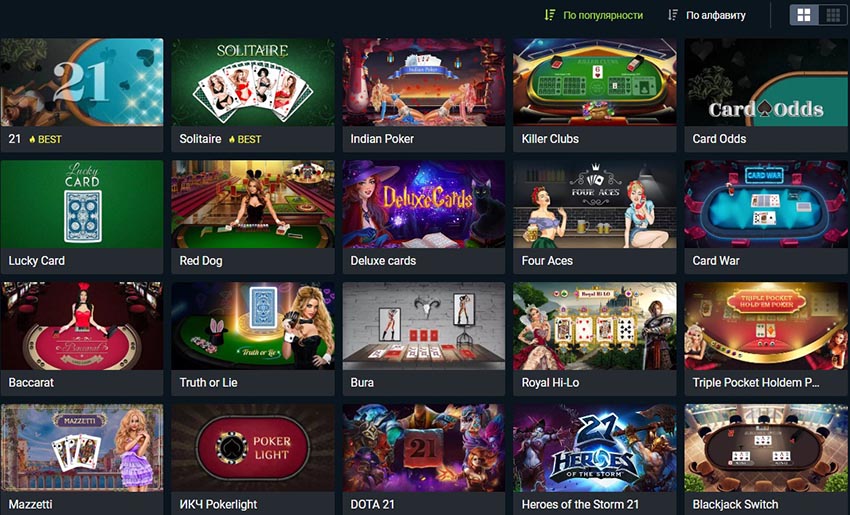Click the Deluxe cards title link
Screen dimensions: 850x515
coord(383,261)
